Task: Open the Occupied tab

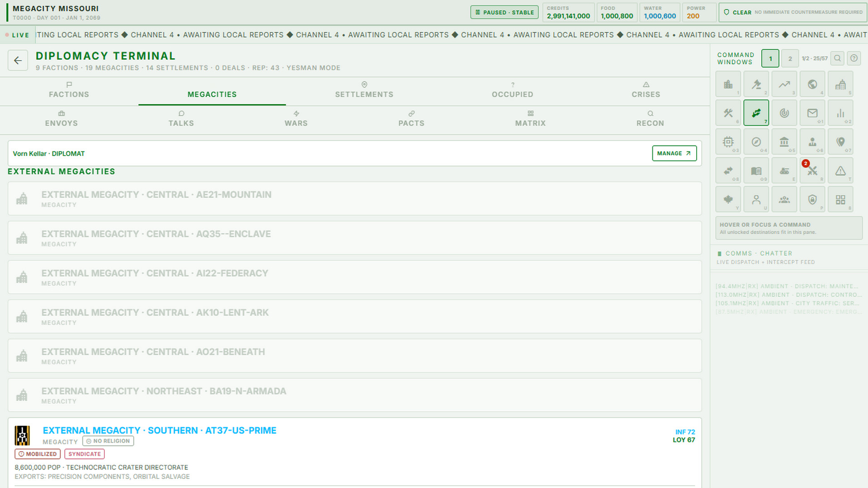Action: coord(513,90)
